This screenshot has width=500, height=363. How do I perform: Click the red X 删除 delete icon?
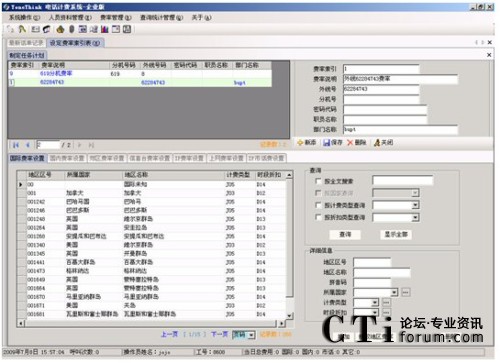pos(350,143)
